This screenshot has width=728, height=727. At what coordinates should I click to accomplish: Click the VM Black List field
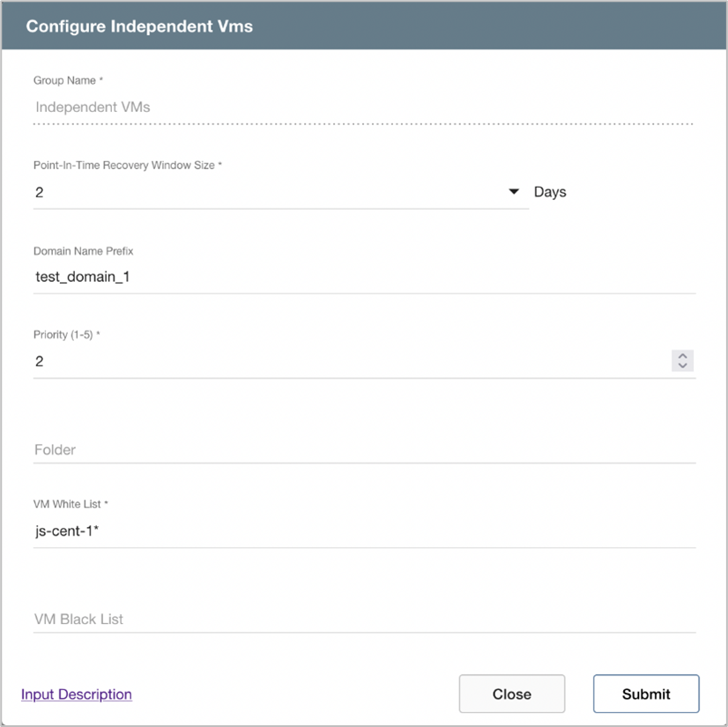[x=361, y=619]
